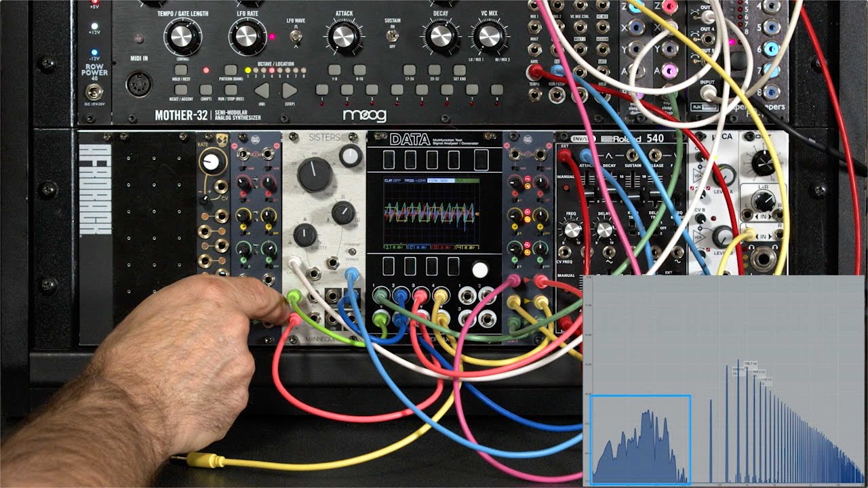Click empty output jack 4 on DATA
Screen dimensions: 868x488
[487, 318]
